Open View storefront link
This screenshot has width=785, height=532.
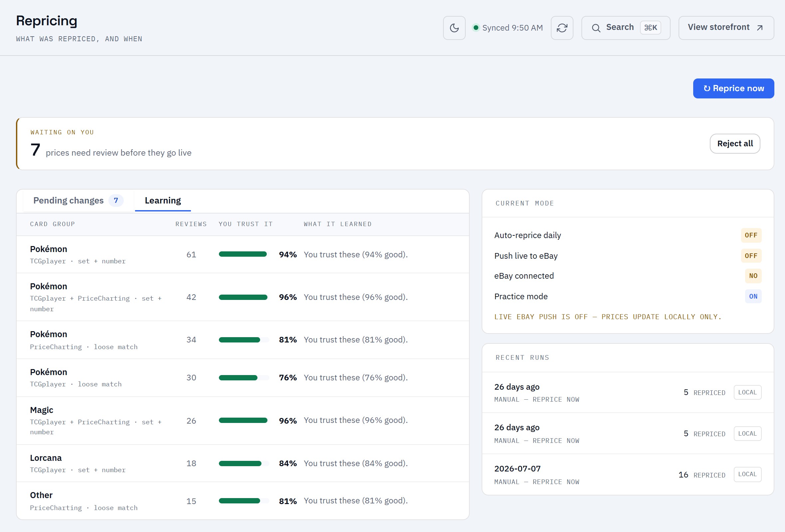click(x=726, y=28)
